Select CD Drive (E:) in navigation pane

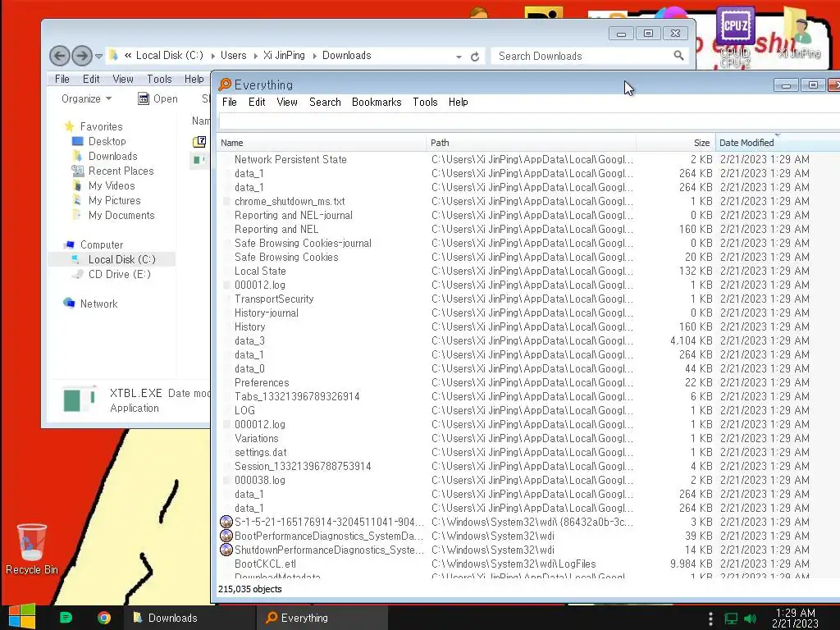point(120,274)
